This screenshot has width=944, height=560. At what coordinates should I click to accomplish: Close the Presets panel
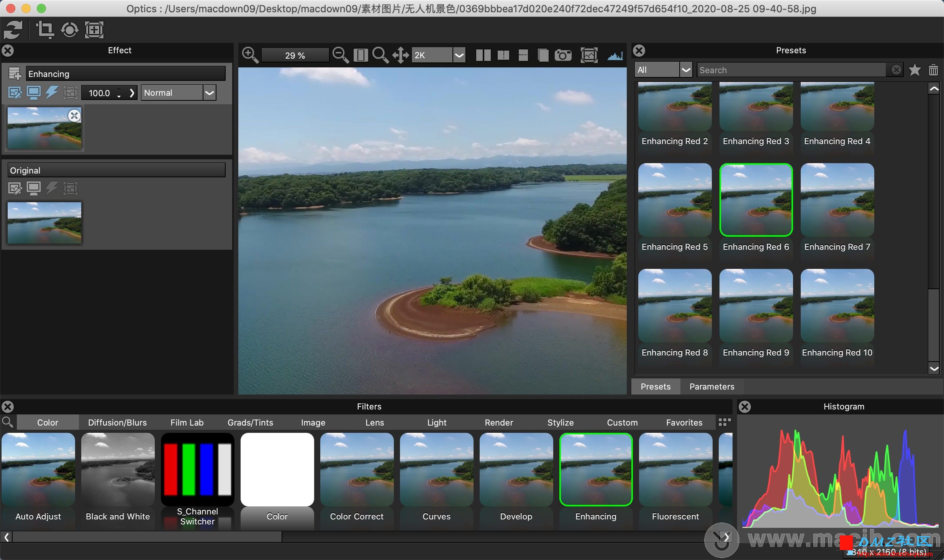tap(639, 51)
